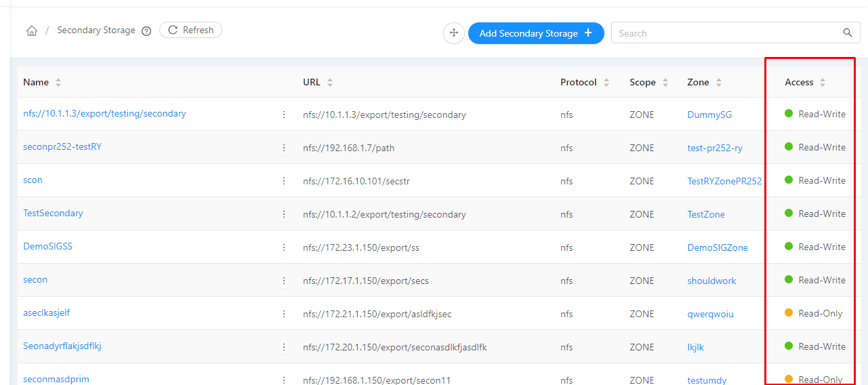868x385 pixels.
Task: Open the secon storage link
Action: (35, 279)
